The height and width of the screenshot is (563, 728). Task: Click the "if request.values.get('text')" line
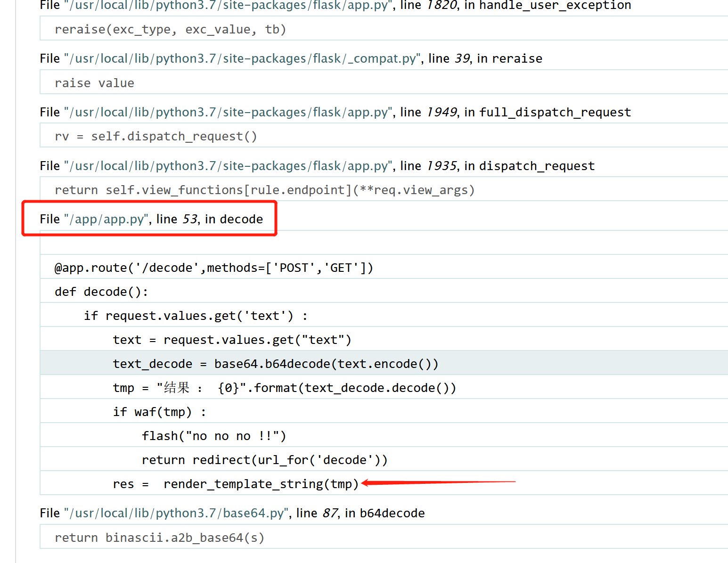384,316
